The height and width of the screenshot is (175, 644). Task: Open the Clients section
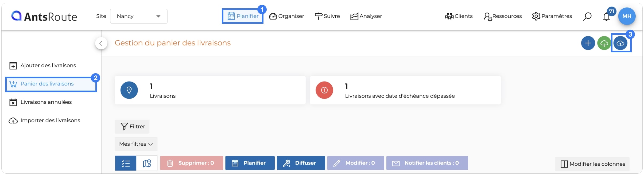[x=459, y=16]
